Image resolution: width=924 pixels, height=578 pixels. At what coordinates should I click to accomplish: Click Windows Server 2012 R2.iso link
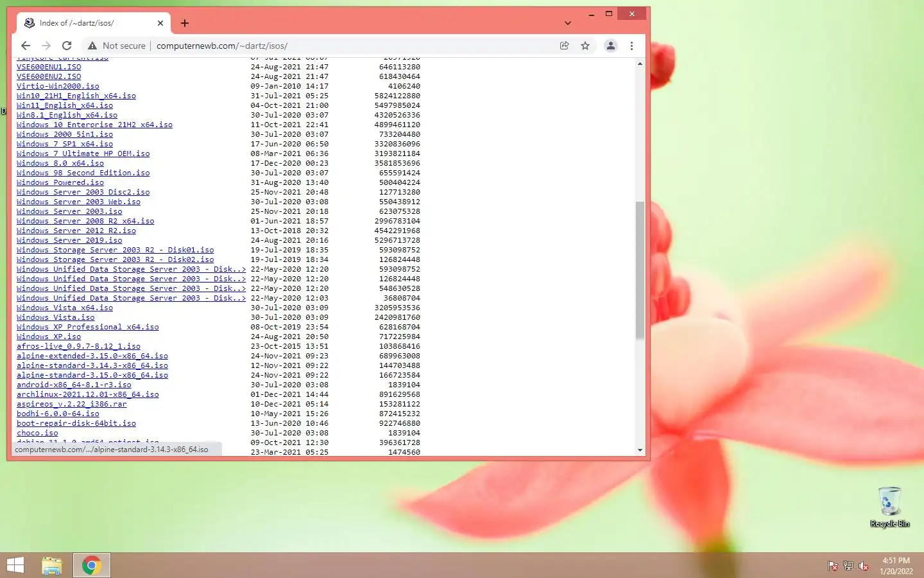pyautogui.click(x=76, y=231)
